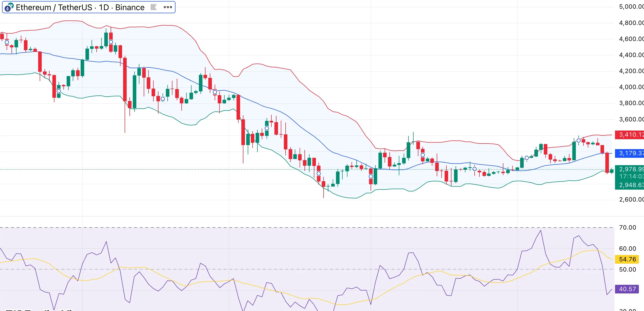
Task: Click the Binance exchange name in the legend
Action: [x=130, y=7]
